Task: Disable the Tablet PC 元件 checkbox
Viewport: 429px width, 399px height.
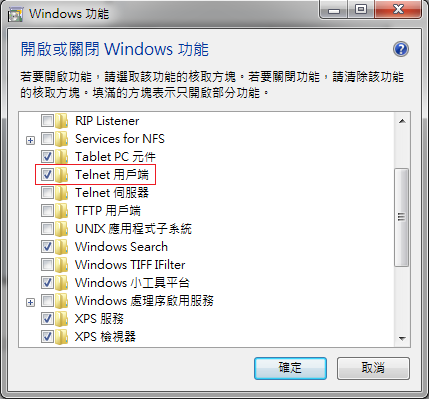Action: pos(47,156)
